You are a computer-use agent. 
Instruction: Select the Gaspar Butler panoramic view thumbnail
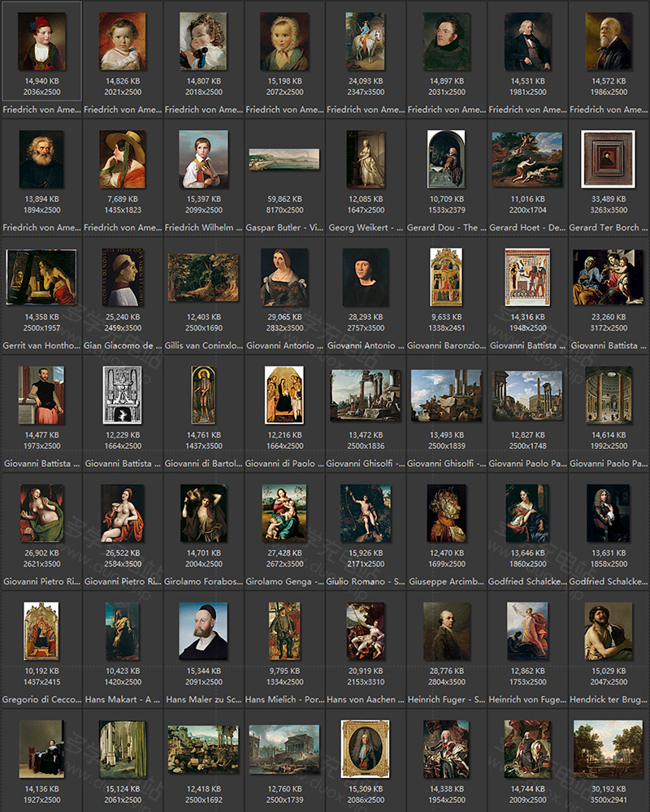284,159
